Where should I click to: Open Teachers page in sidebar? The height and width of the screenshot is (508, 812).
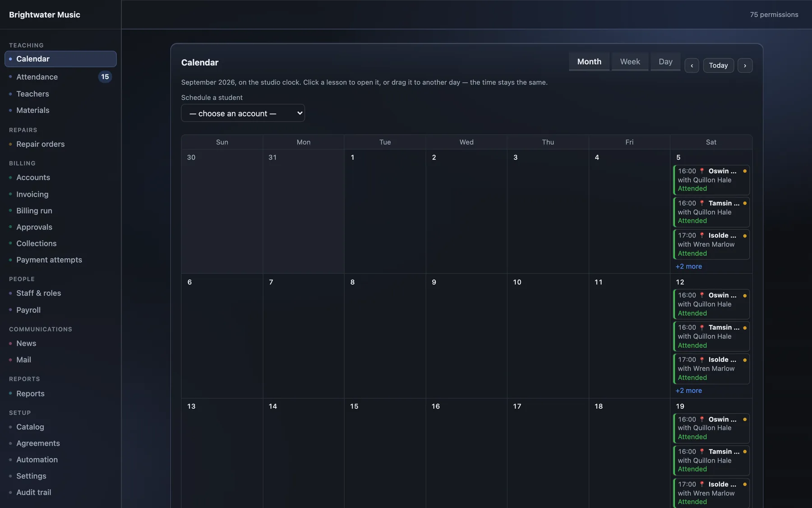(60, 94)
